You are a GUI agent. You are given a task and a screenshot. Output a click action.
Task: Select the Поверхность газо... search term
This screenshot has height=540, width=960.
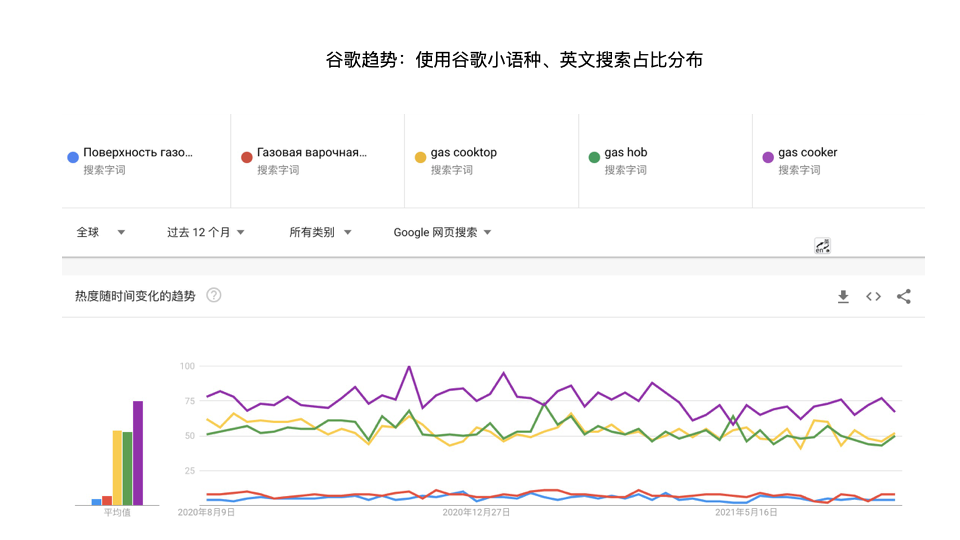tap(138, 152)
